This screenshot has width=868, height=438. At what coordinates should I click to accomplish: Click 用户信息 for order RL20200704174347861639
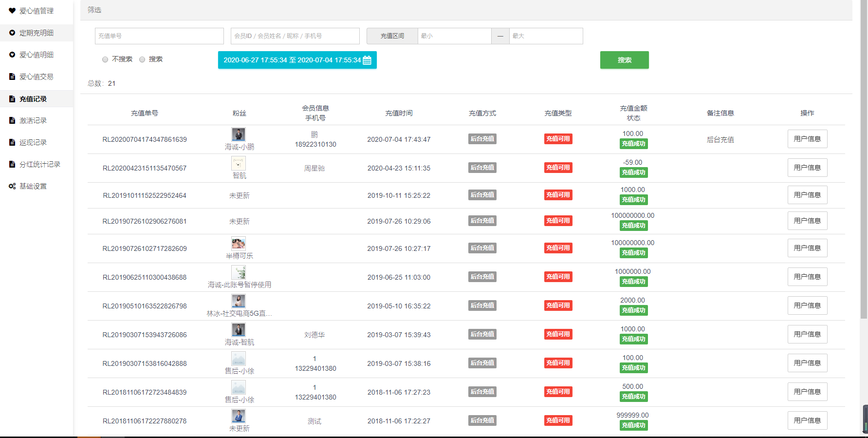(x=807, y=139)
